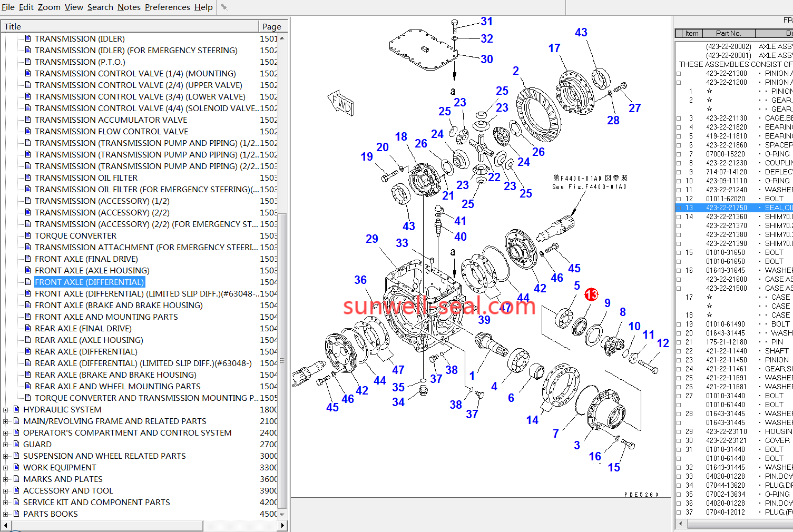Expand SERVICE KIT AND COMPONENT PARTS node
Screen dimensions: 793x532
click(x=6, y=503)
